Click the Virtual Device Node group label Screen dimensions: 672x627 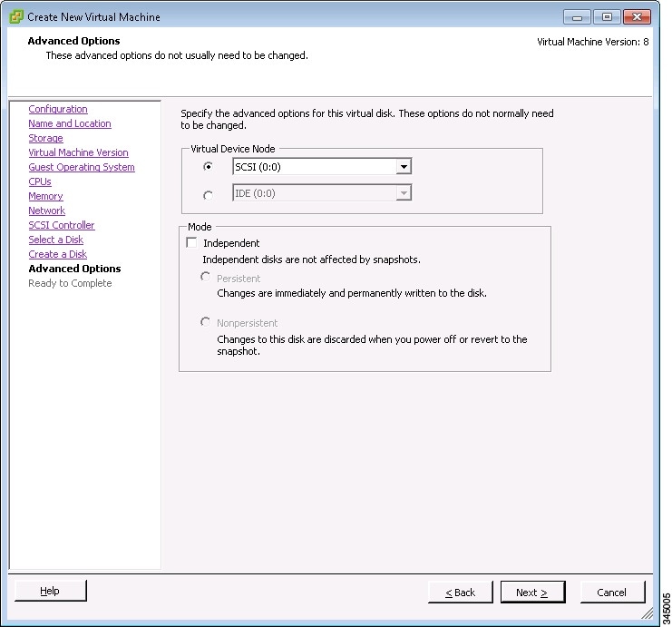coord(233,149)
